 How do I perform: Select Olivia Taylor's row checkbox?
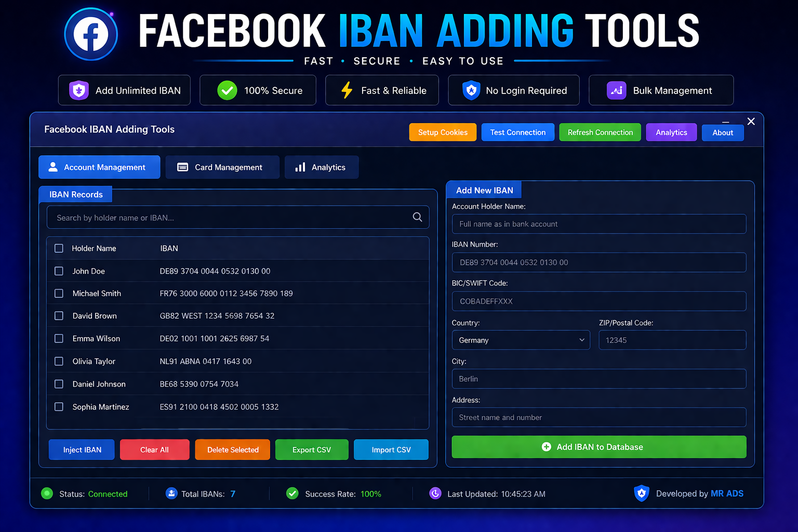click(x=59, y=361)
